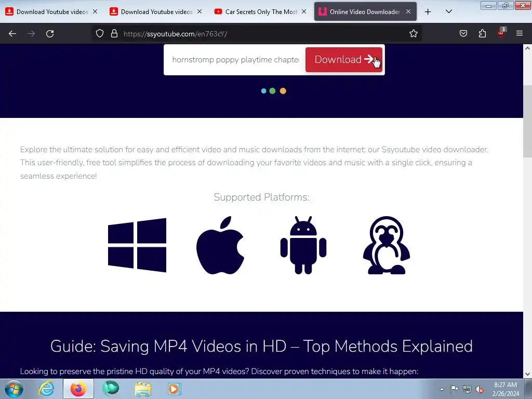Open the Save to Pocket icon

463,34
